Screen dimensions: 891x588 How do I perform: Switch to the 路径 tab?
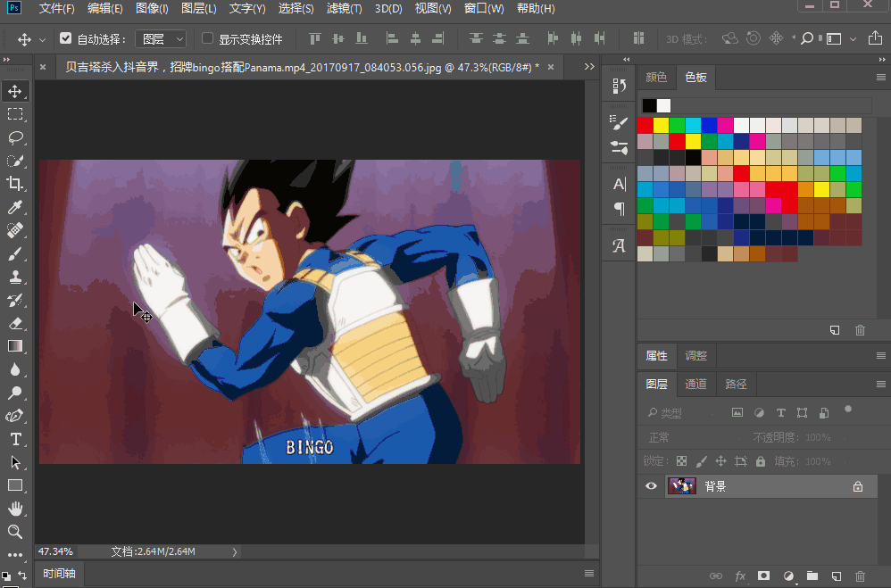coord(736,384)
